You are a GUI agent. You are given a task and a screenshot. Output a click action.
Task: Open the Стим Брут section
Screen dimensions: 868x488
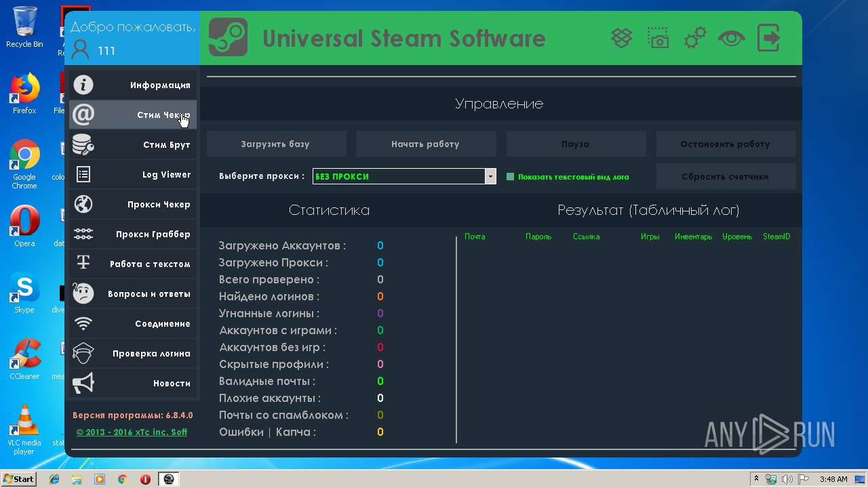coord(133,145)
